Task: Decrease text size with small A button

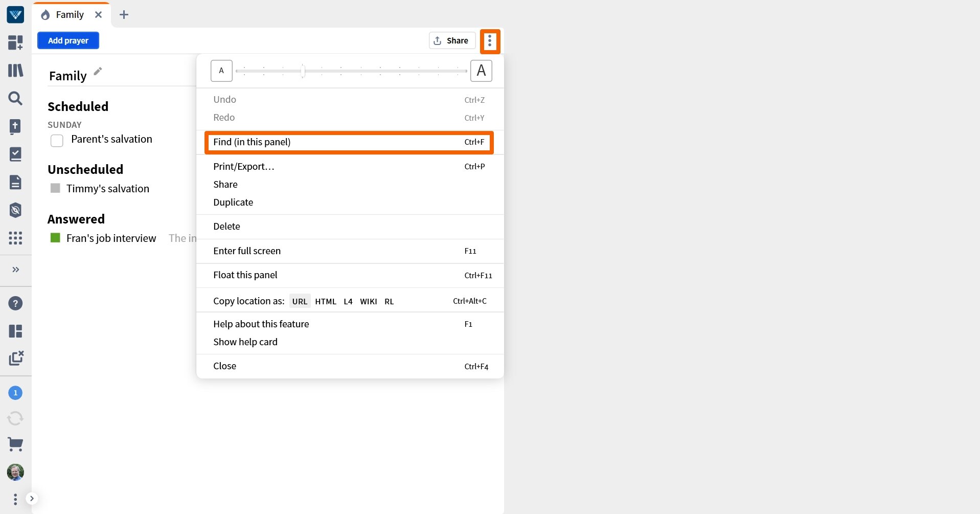Action: [x=221, y=71]
